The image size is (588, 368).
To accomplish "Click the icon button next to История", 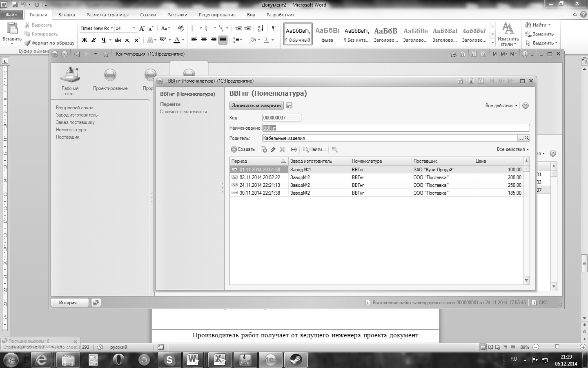I will point(96,303).
